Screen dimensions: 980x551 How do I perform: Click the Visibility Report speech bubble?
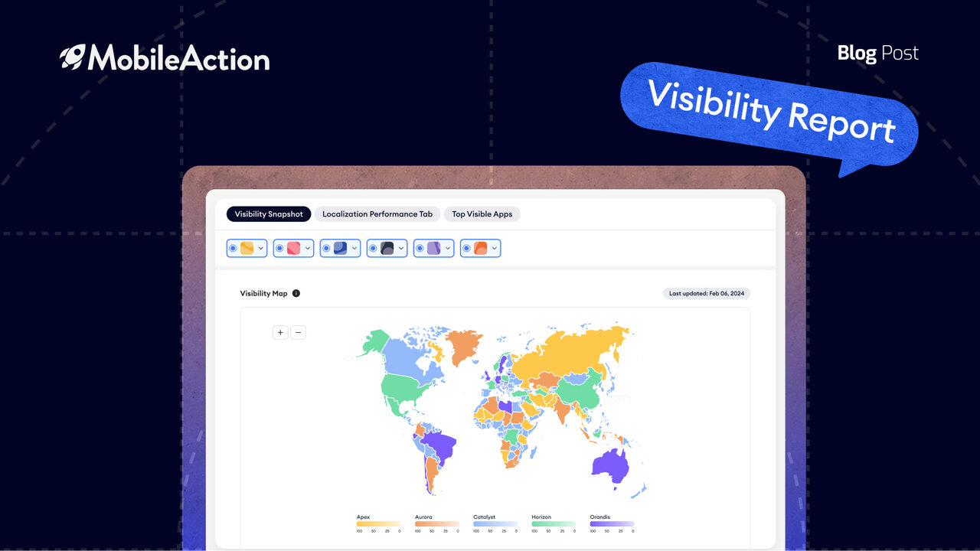pyautogui.click(x=771, y=116)
